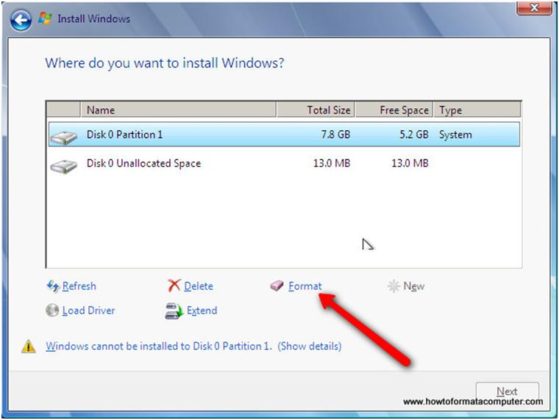The width and height of the screenshot is (559, 420).
Task: Select the Disk 0 Unallocated Space row
Action: [284, 164]
